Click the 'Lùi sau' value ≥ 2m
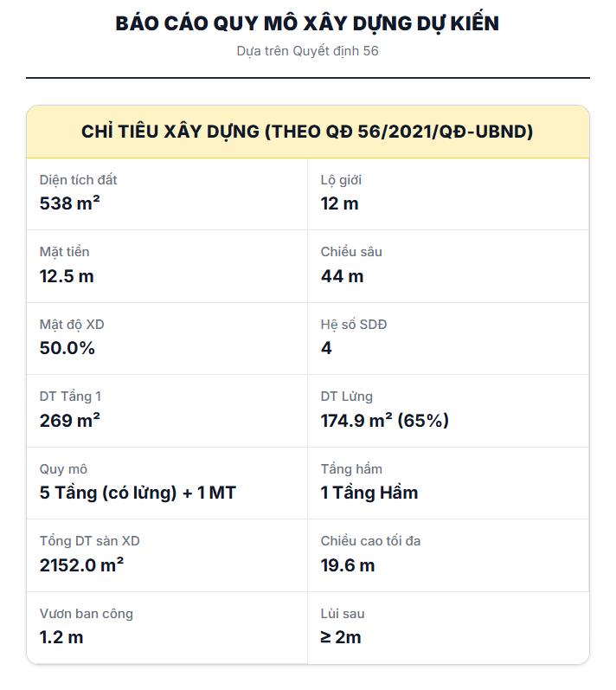 [x=341, y=637]
